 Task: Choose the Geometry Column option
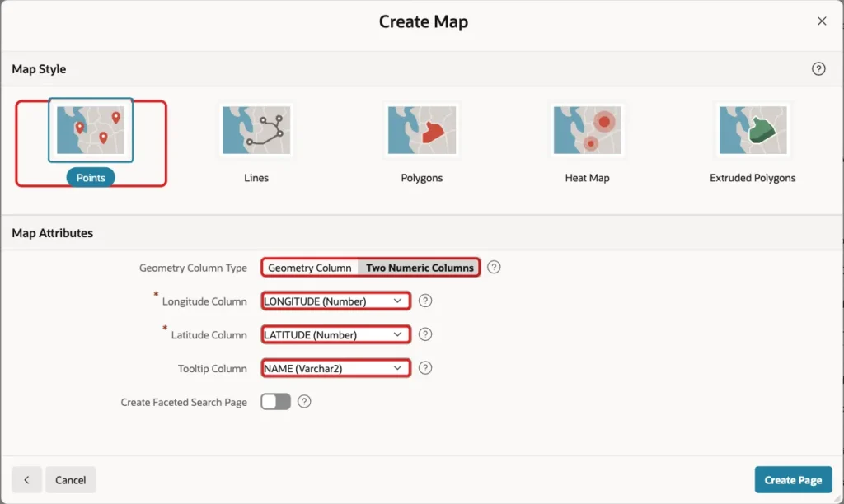[x=310, y=268]
